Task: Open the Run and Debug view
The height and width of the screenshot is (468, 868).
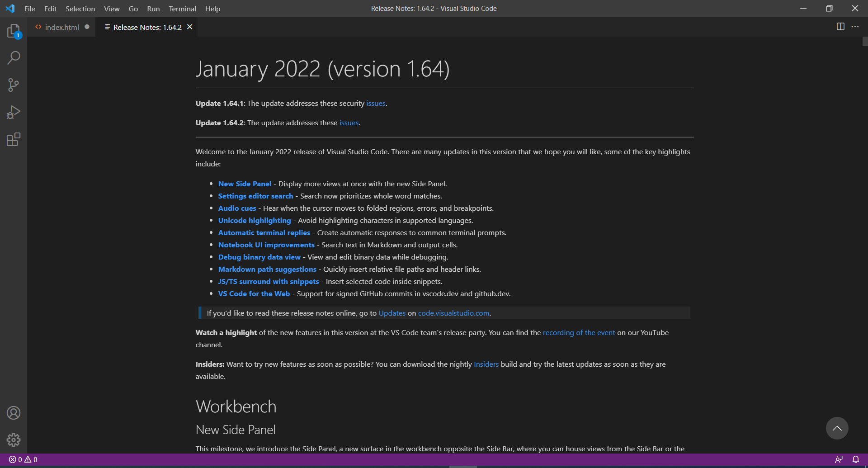Action: tap(14, 112)
